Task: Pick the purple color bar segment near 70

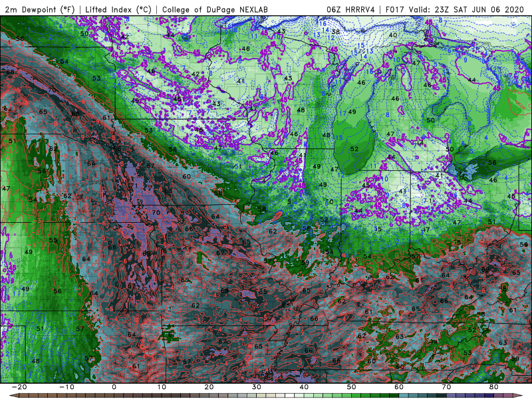Action: tap(452, 396)
